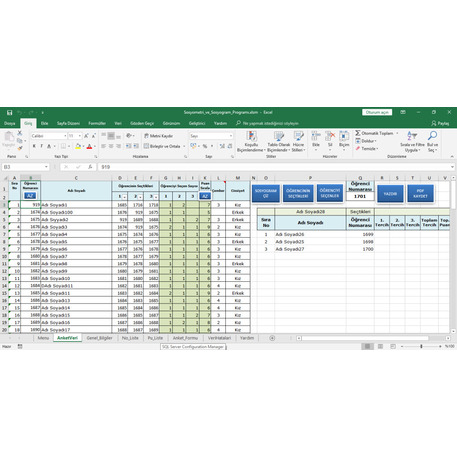457x457 pixels.
Task: Switch to the Veri ribbon tab
Action: coord(118,123)
